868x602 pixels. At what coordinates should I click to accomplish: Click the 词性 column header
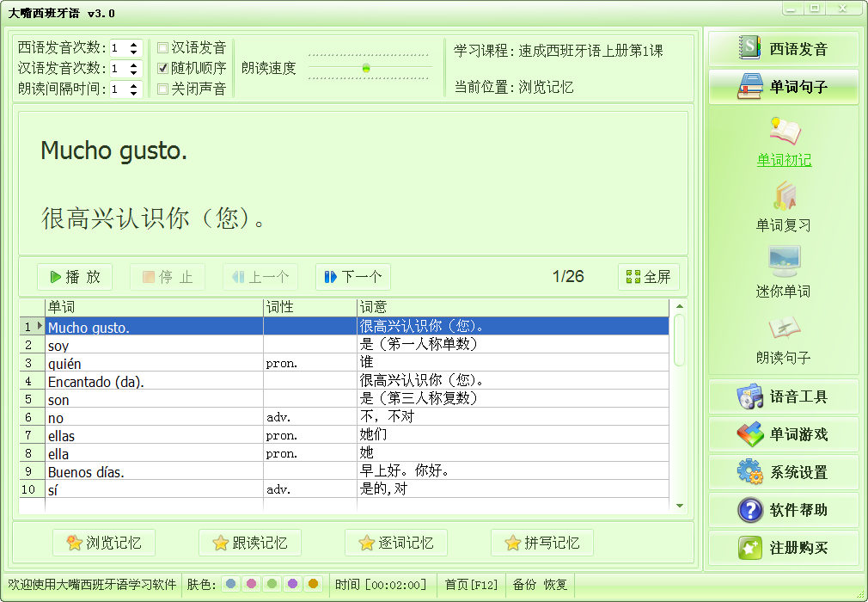310,307
